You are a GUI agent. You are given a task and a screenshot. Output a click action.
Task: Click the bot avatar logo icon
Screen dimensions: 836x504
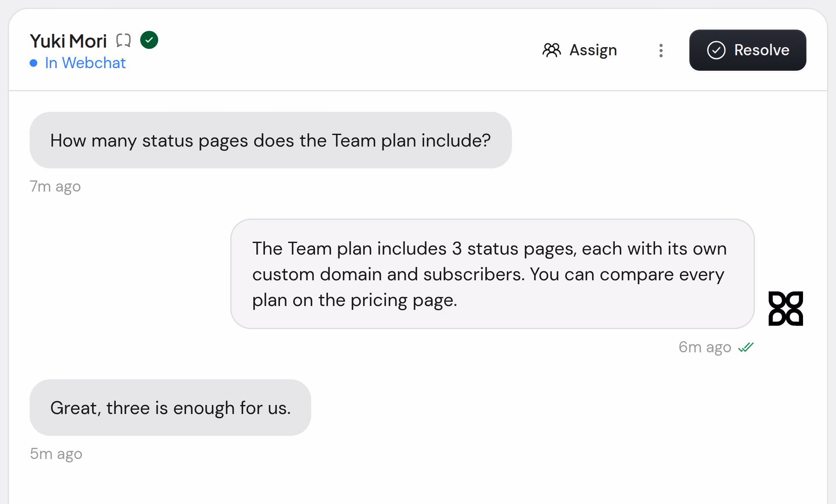(785, 309)
